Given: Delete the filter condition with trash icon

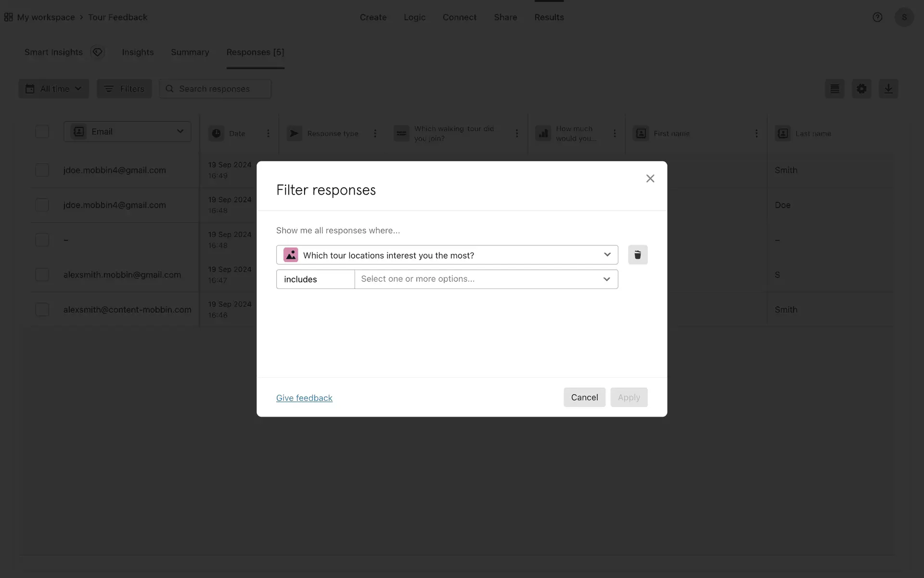Looking at the screenshot, I should (637, 255).
